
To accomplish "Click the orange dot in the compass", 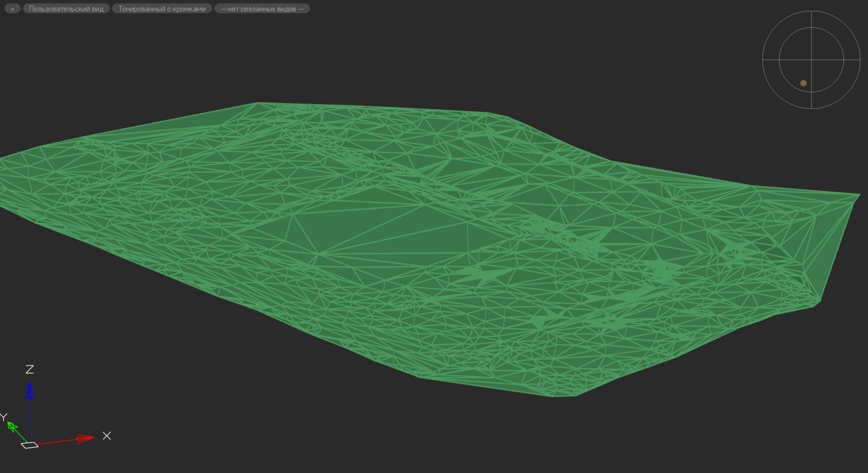I will coord(803,83).
